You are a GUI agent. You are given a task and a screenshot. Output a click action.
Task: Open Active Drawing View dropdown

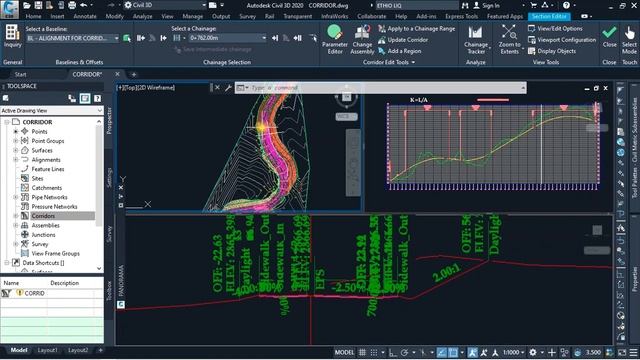click(51, 111)
